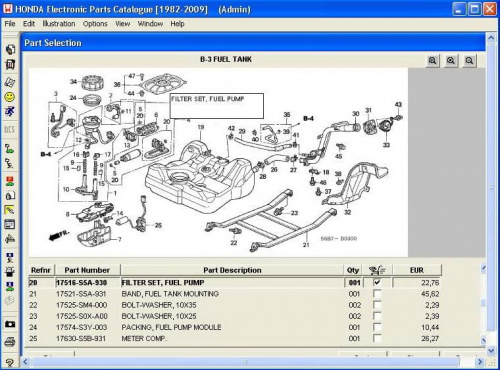Click the price 45,62 cell
This screenshot has height=370, width=500.
pos(430,294)
